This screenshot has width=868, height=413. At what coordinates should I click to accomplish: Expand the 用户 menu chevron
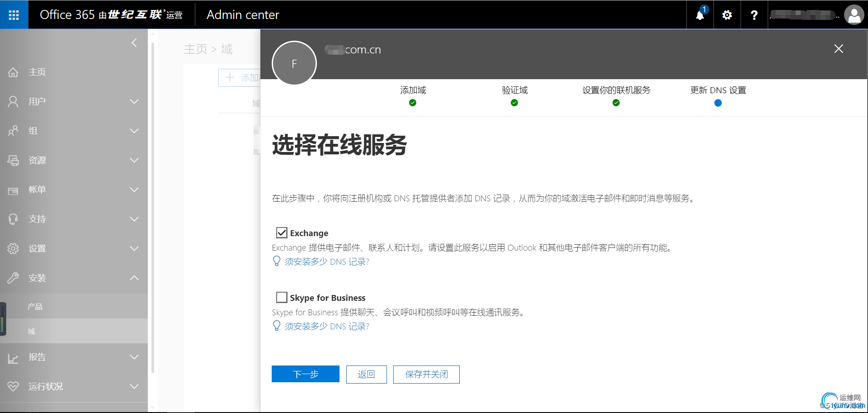tap(134, 102)
